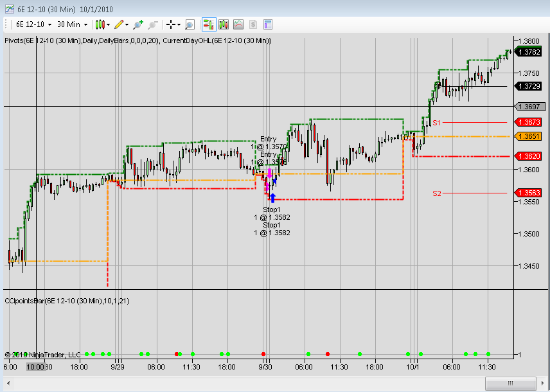Click the scrollbar left arrow
Screen dimensions: 550x392
tap(8, 383)
